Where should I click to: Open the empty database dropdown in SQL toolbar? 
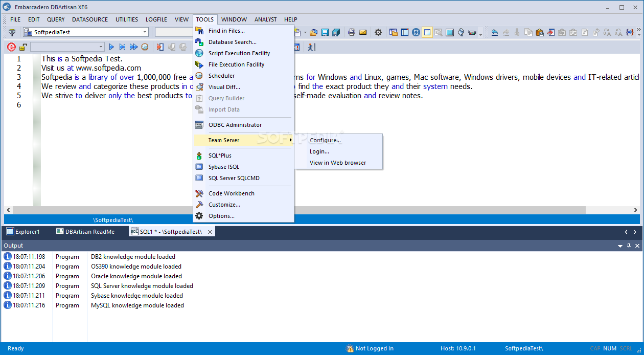[101, 47]
